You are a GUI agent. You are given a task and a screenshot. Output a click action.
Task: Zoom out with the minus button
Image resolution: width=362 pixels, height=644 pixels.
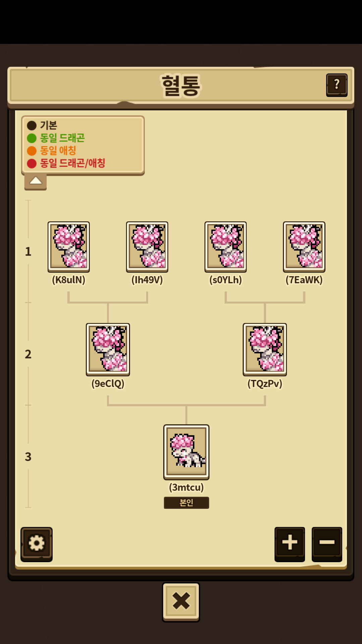coord(327,544)
